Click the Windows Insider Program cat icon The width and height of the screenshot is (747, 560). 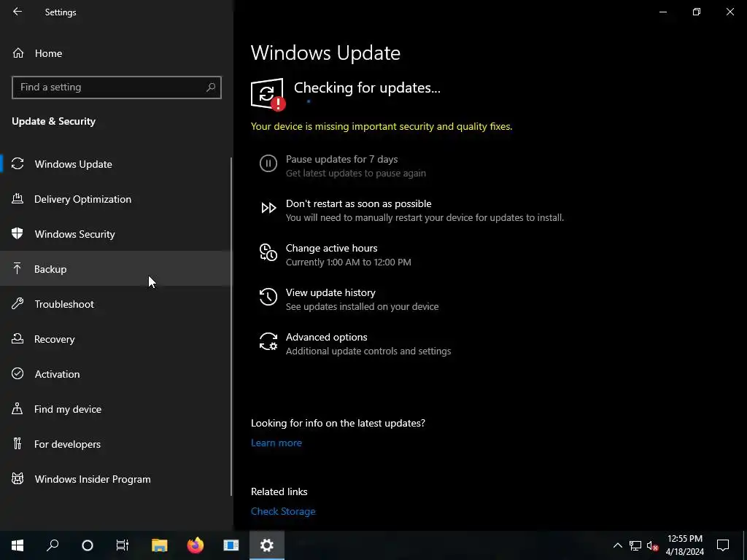click(x=18, y=478)
